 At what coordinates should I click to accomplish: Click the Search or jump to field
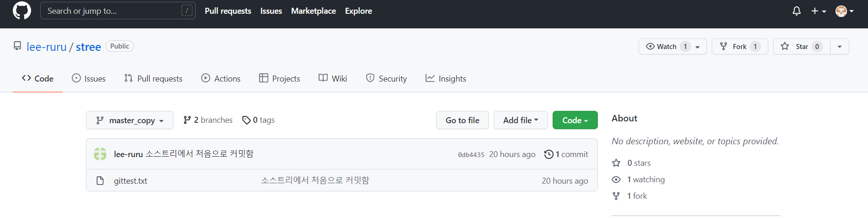pos(118,11)
